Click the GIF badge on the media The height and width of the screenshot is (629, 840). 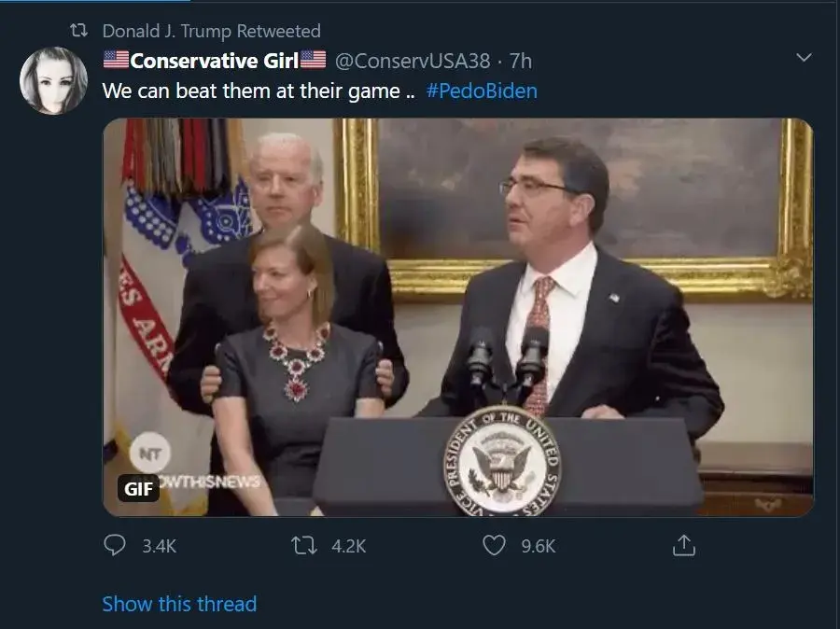point(138,488)
